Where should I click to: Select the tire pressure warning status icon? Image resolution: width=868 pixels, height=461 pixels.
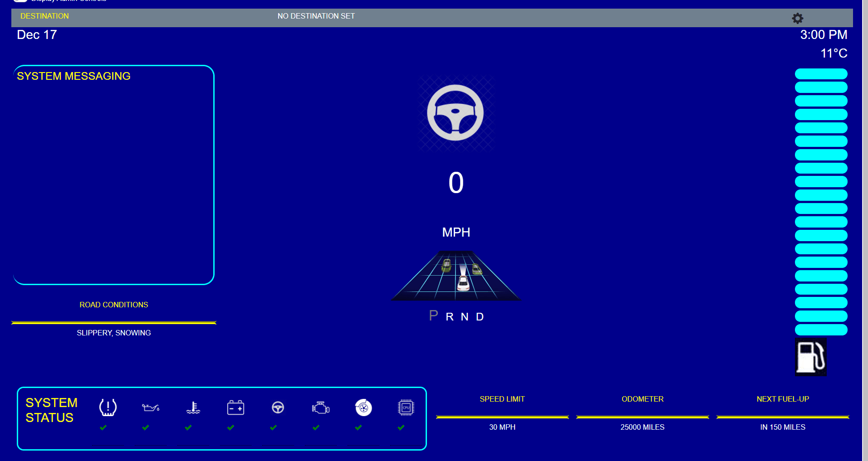[x=108, y=408]
